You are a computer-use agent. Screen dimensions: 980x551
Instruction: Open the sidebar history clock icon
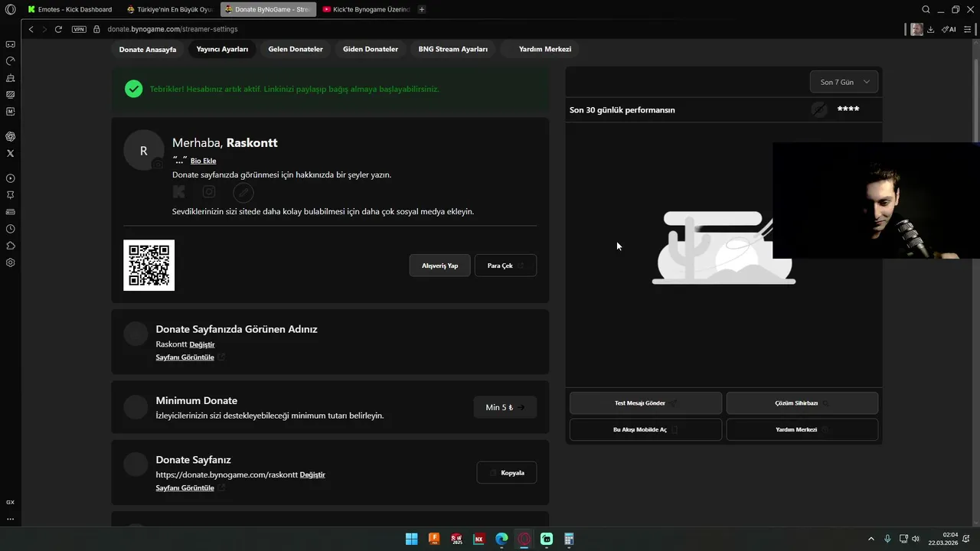point(10,229)
